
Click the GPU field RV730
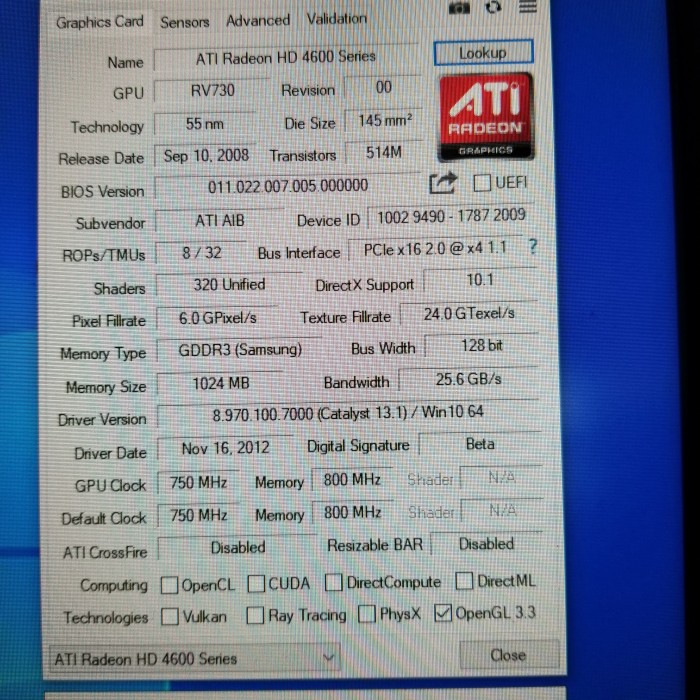(x=212, y=90)
